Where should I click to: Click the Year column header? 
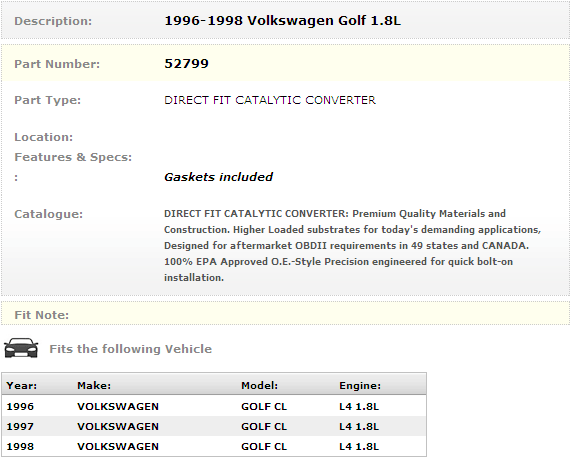pos(21,385)
